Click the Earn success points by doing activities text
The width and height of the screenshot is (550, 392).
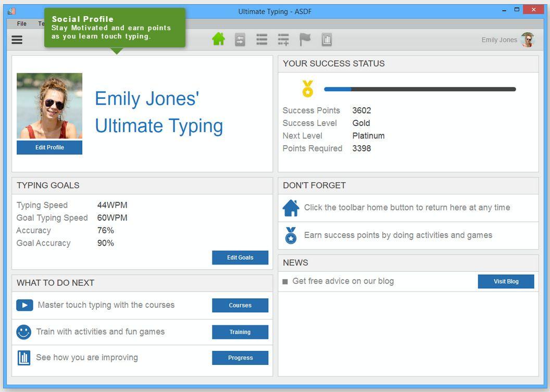click(x=398, y=235)
